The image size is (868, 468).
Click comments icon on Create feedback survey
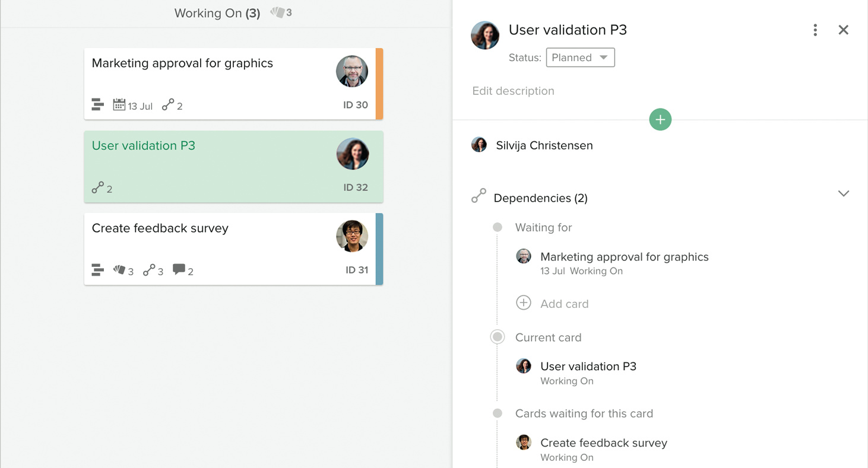click(x=179, y=270)
